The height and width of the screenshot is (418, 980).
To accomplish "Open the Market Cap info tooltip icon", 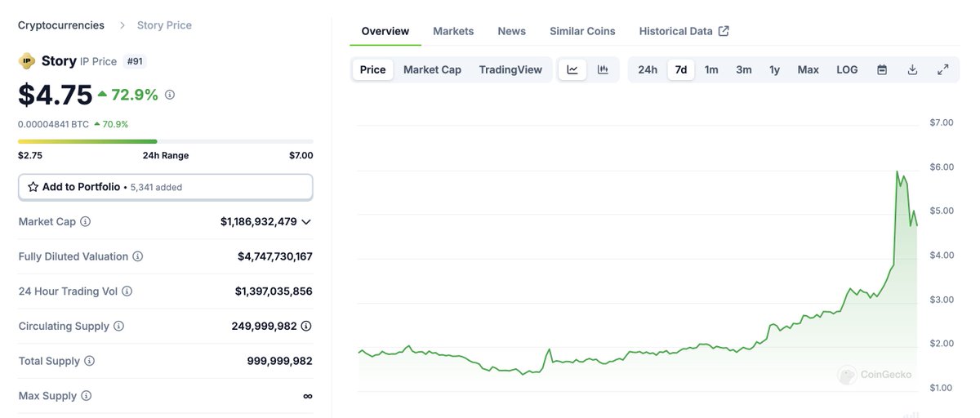I will click(x=86, y=222).
